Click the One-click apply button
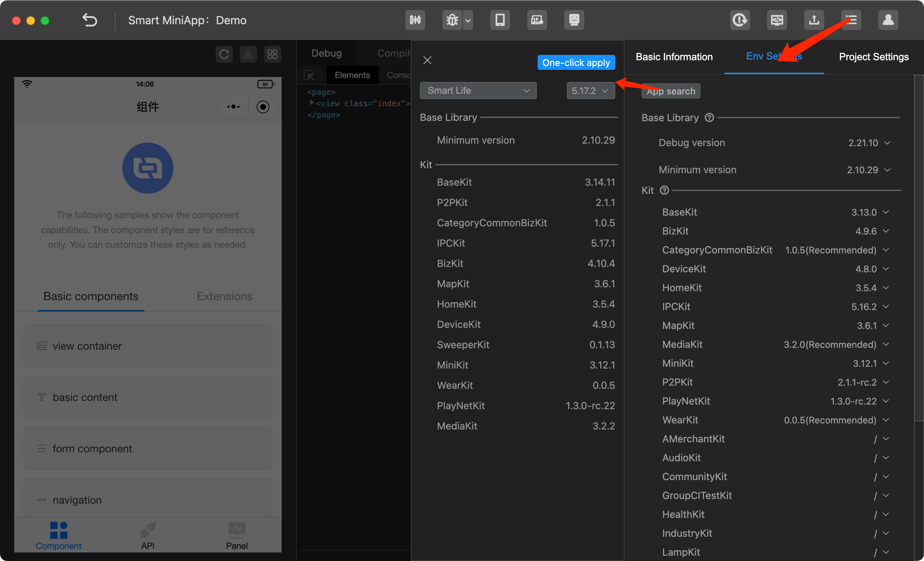The width and height of the screenshot is (924, 561). [x=576, y=63]
